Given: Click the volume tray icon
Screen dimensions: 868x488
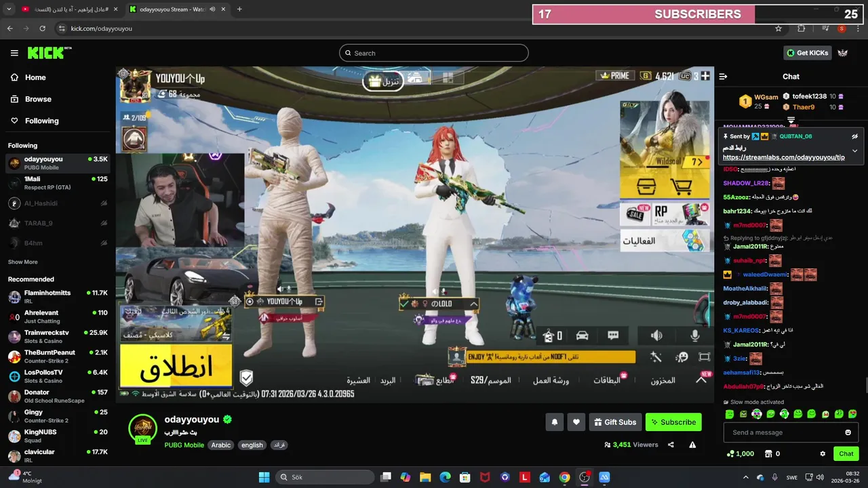Looking at the screenshot, I should point(821,477).
